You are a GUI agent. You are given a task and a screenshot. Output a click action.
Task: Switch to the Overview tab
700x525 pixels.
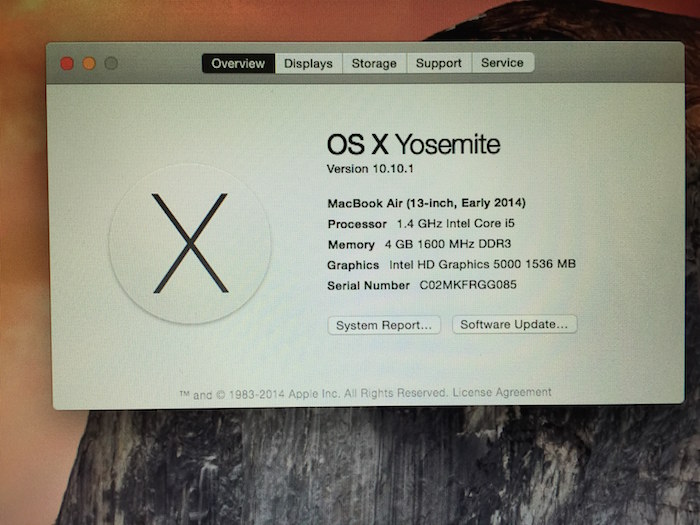[238, 63]
